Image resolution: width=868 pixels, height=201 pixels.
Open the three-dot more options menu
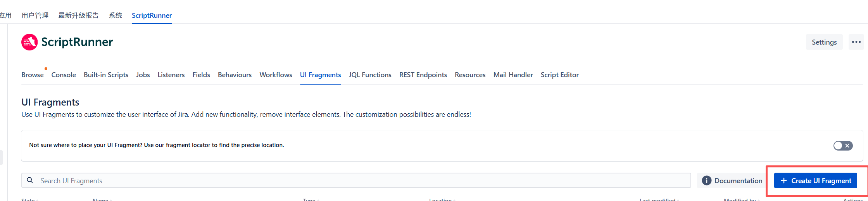coord(856,42)
